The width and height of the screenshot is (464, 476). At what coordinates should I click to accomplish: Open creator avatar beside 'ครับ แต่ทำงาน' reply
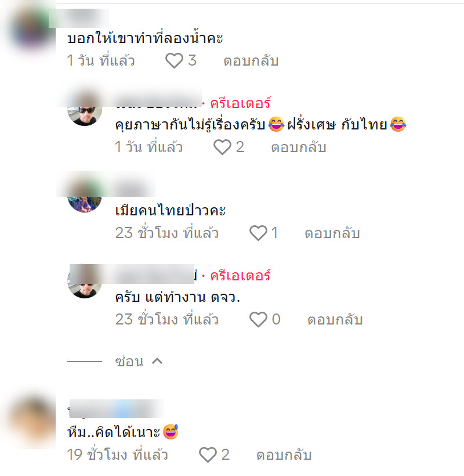(x=85, y=281)
